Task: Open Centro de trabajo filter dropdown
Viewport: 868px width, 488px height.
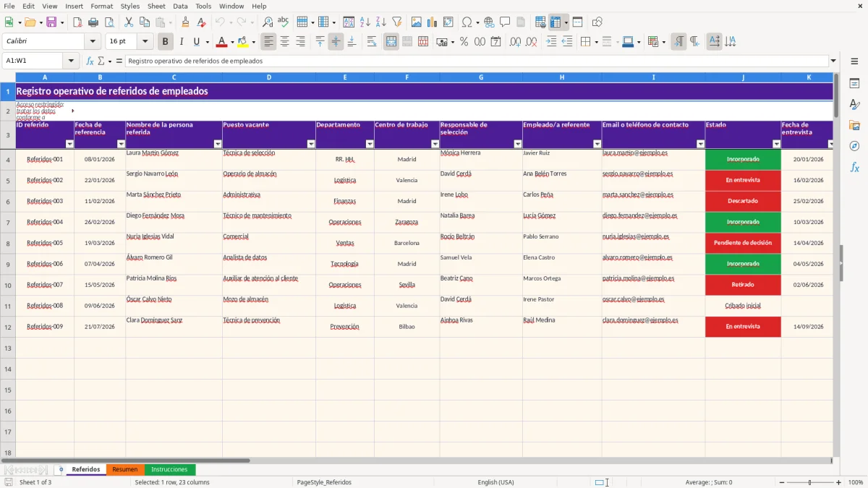Action: tap(435, 144)
